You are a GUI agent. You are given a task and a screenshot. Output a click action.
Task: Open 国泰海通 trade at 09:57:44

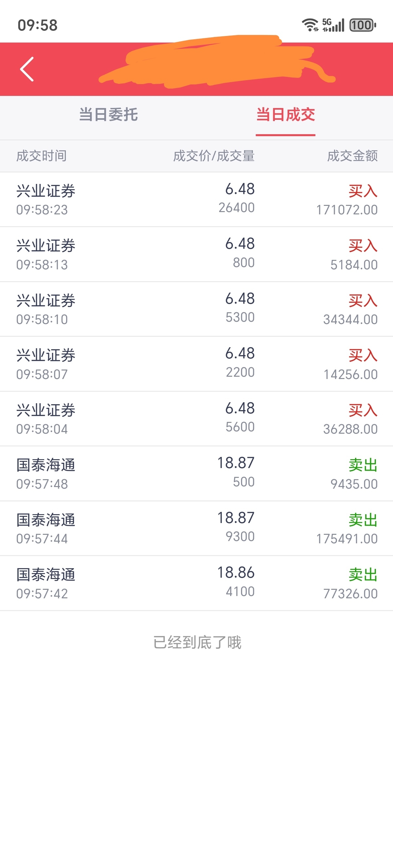tap(196, 528)
